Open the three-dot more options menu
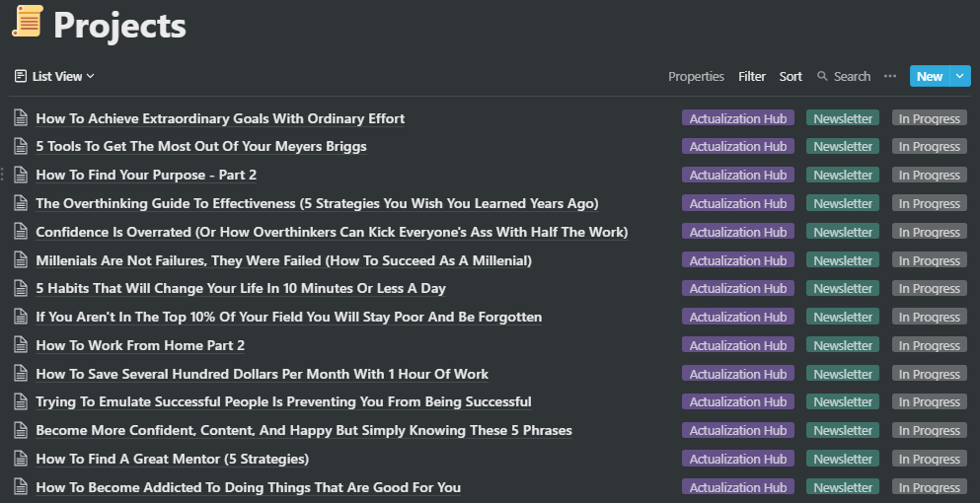 click(890, 76)
